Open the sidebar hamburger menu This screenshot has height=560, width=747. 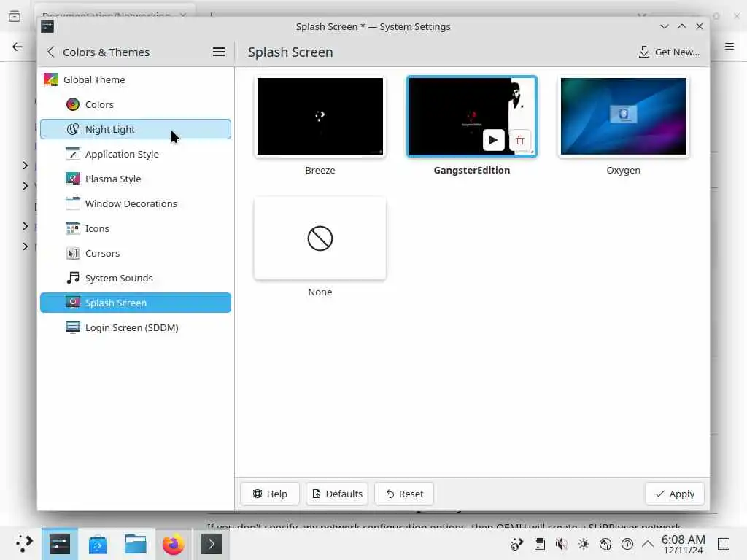coord(219,52)
